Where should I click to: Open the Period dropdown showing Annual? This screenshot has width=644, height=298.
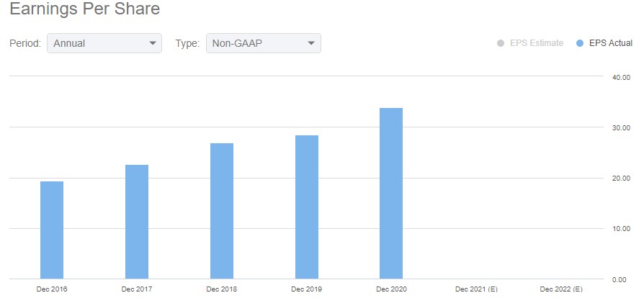tap(104, 43)
